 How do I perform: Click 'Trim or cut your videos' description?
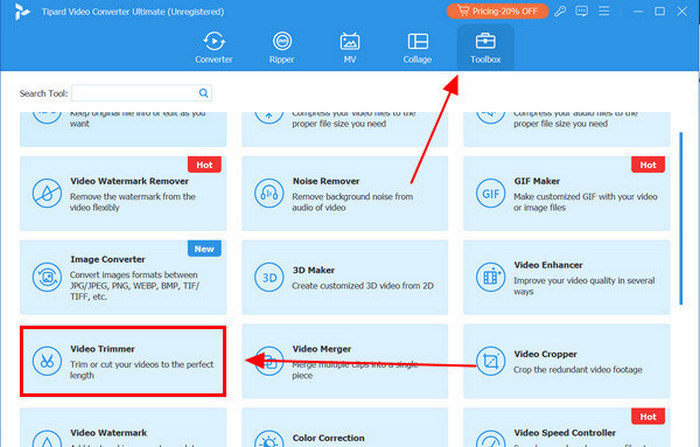[x=142, y=370]
